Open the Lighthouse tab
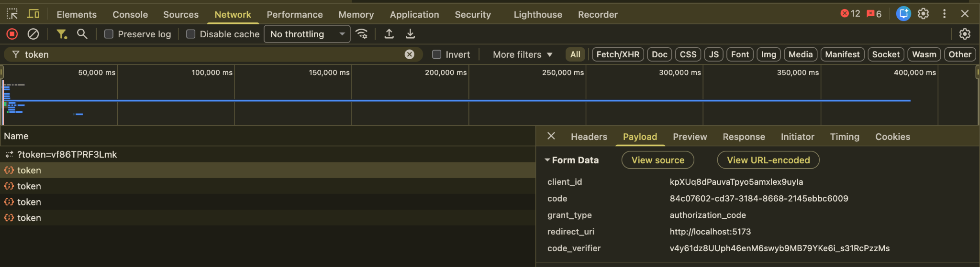This screenshot has width=980, height=267. [x=538, y=14]
